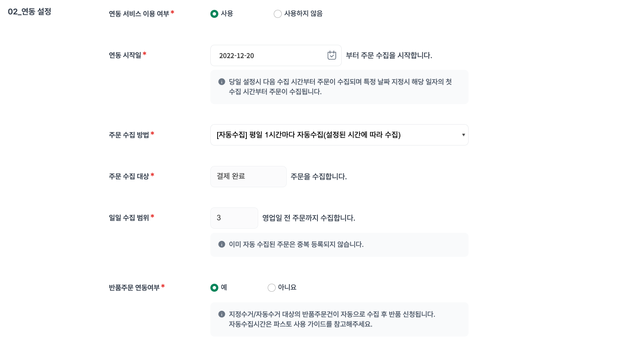Click the 결제 완료 collection target field
Viewport: 644px width, 354px height.
[x=248, y=176]
